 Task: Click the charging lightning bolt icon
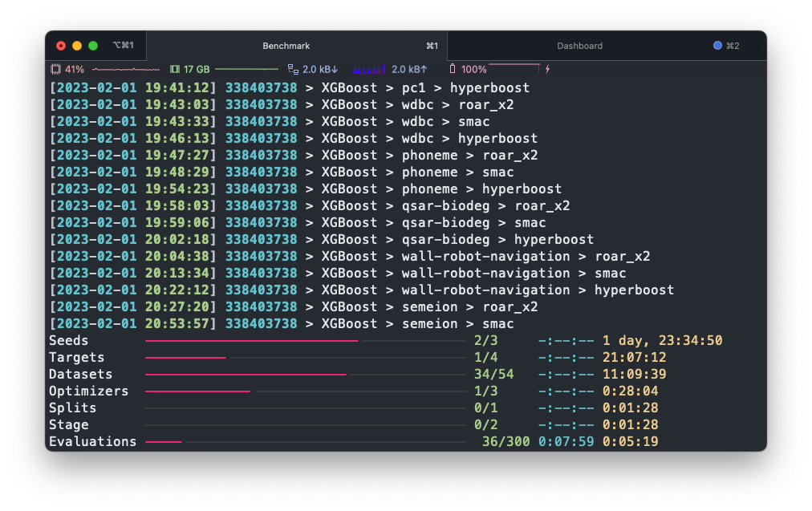[x=547, y=69]
